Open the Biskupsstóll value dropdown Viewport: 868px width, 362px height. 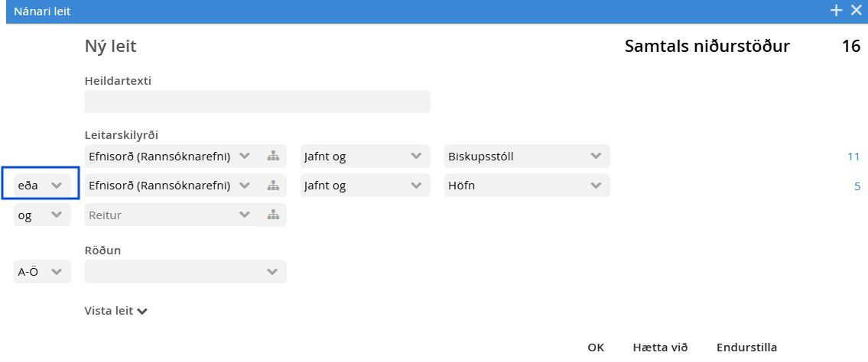(x=527, y=157)
